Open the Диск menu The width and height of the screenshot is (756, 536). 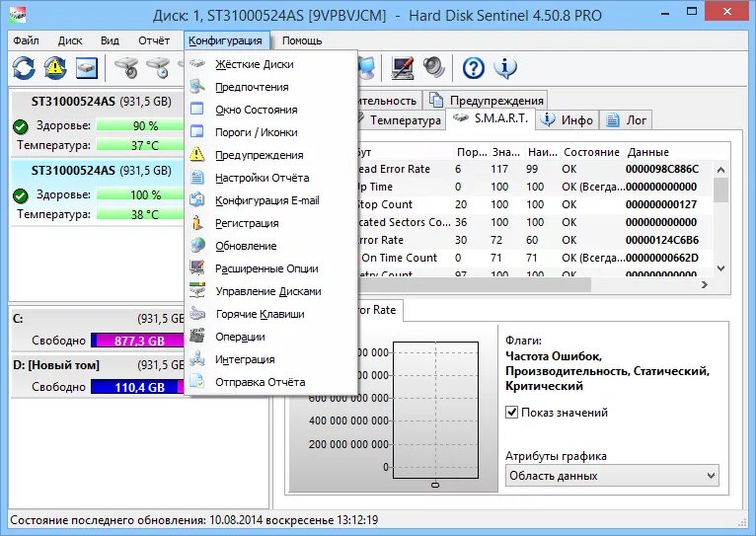click(70, 40)
